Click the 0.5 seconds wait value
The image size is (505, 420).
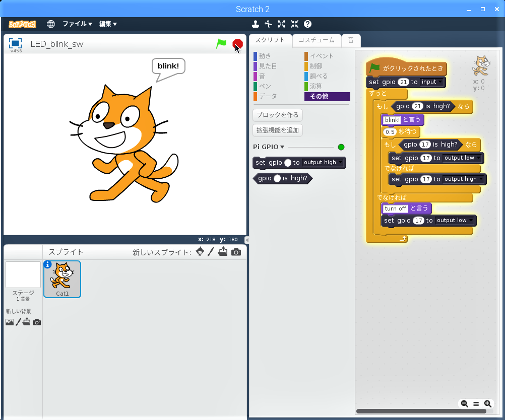point(390,131)
